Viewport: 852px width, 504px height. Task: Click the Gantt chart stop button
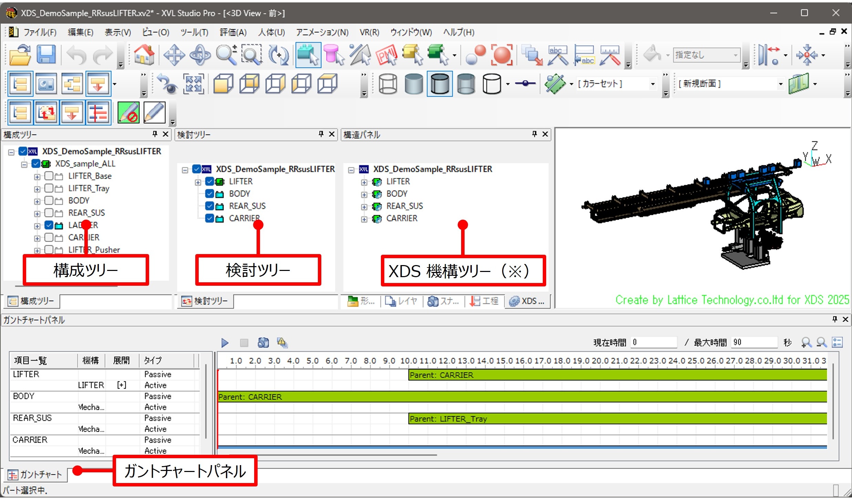[x=244, y=343]
